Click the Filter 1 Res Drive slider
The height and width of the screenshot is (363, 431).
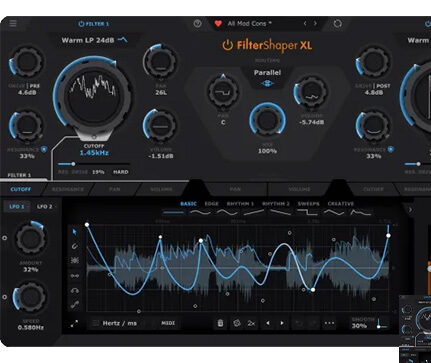pos(93,164)
